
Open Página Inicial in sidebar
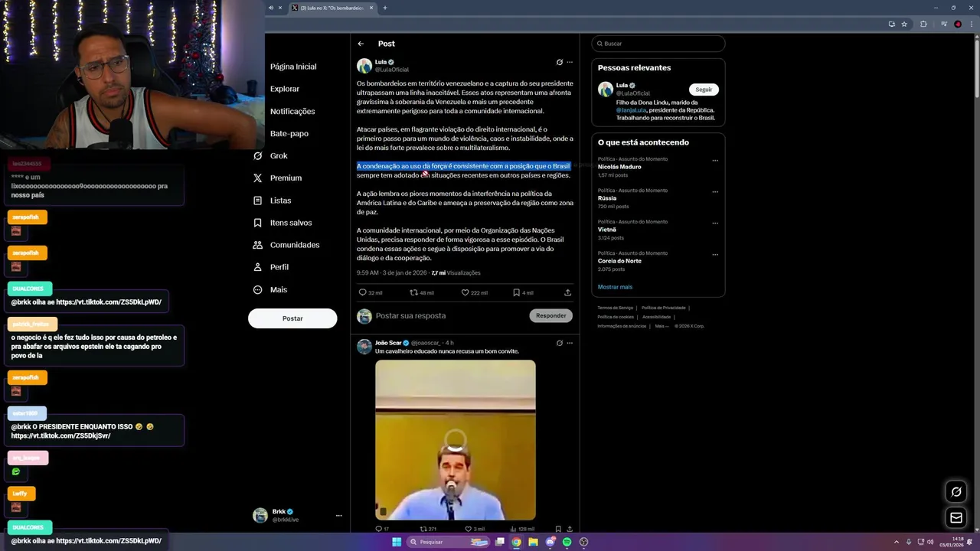[293, 67]
